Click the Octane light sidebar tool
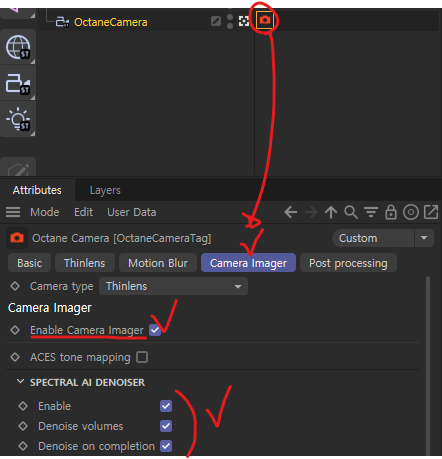This screenshot has width=442, height=459. pos(18,119)
